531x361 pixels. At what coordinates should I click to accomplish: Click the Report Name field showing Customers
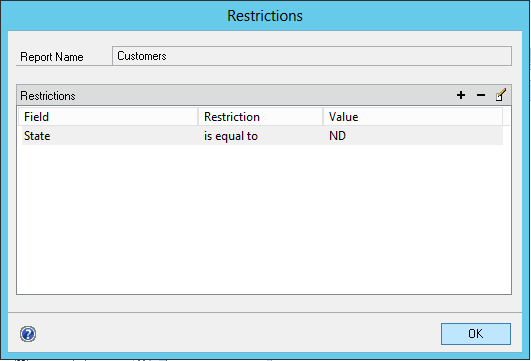pos(312,56)
